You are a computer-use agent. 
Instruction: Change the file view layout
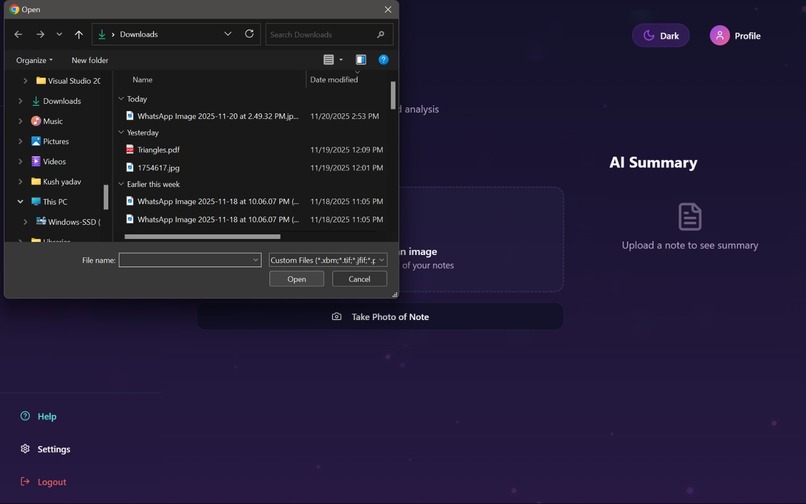coord(328,60)
